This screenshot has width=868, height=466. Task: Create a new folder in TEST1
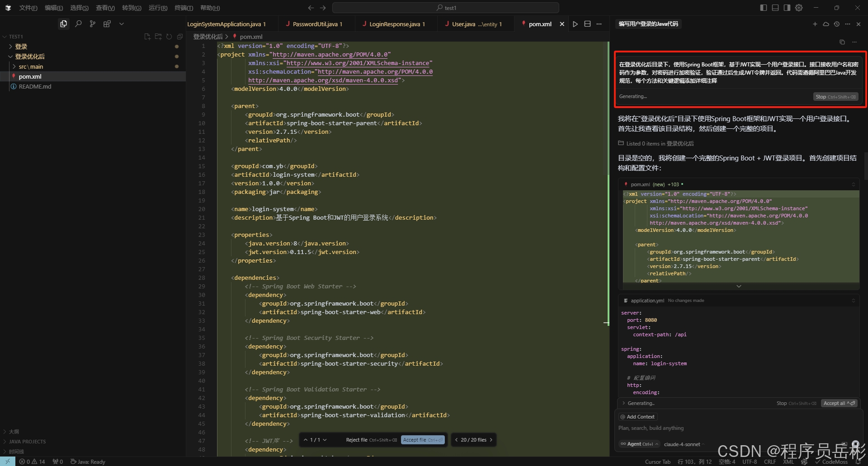(158, 37)
